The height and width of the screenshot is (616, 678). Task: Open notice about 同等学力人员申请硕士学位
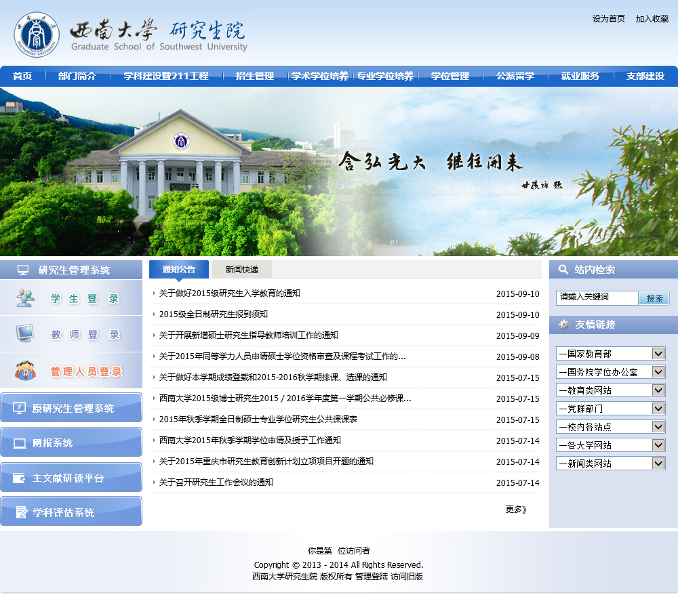click(x=282, y=356)
